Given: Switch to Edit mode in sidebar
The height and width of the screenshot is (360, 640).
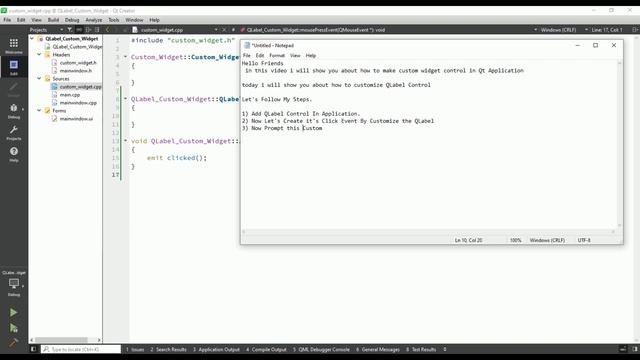Looking at the screenshot, I should (13, 67).
